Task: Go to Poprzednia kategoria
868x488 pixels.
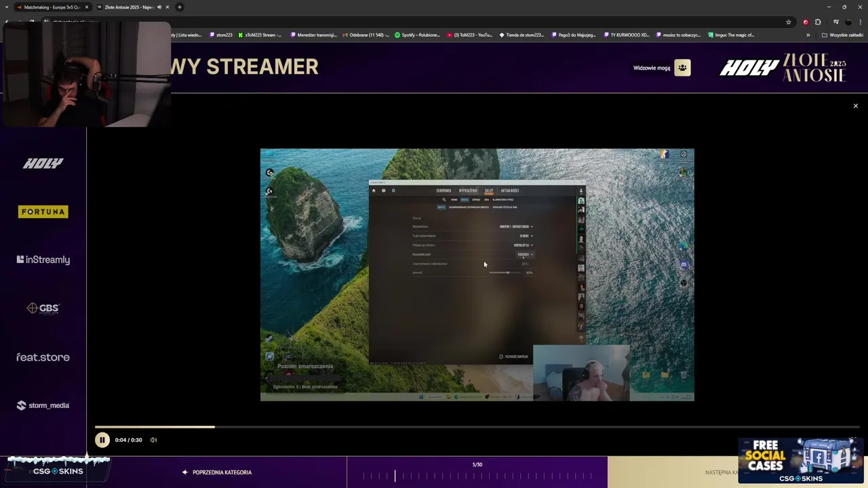Action: pyautogui.click(x=217, y=472)
